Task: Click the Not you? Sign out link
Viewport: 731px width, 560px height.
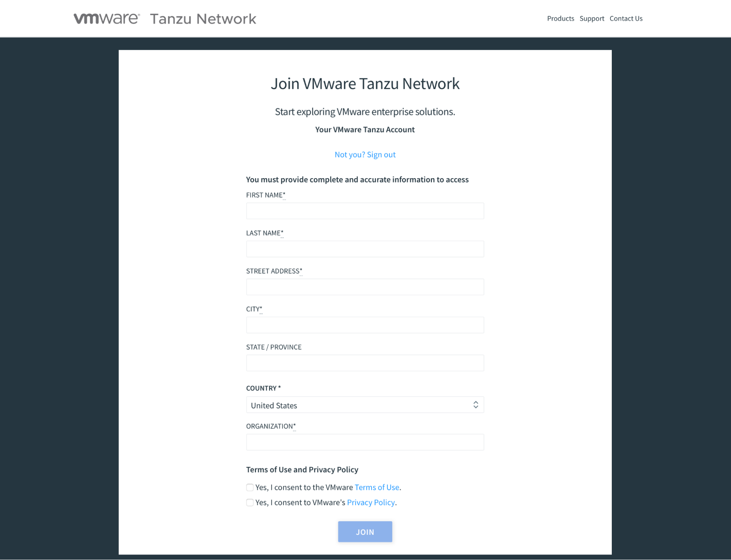Action: (365, 154)
